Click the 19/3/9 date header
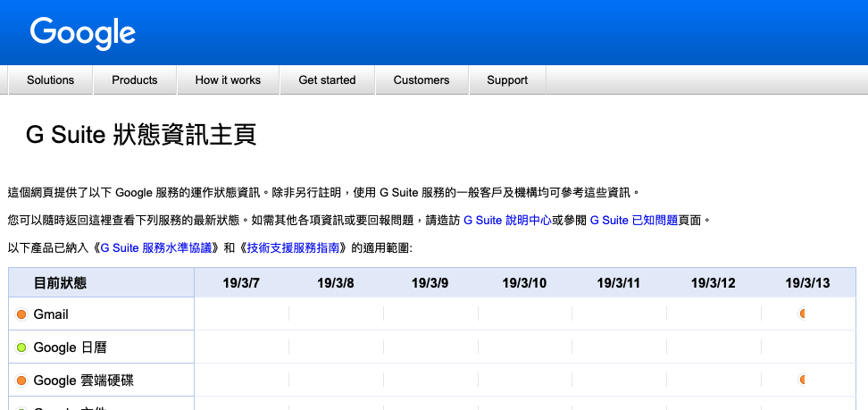 coord(430,283)
